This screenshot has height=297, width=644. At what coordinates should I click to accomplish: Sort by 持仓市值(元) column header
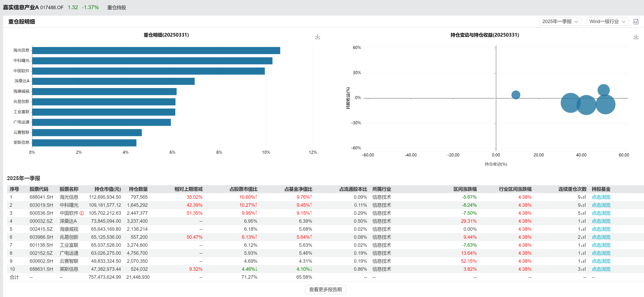tap(108, 189)
